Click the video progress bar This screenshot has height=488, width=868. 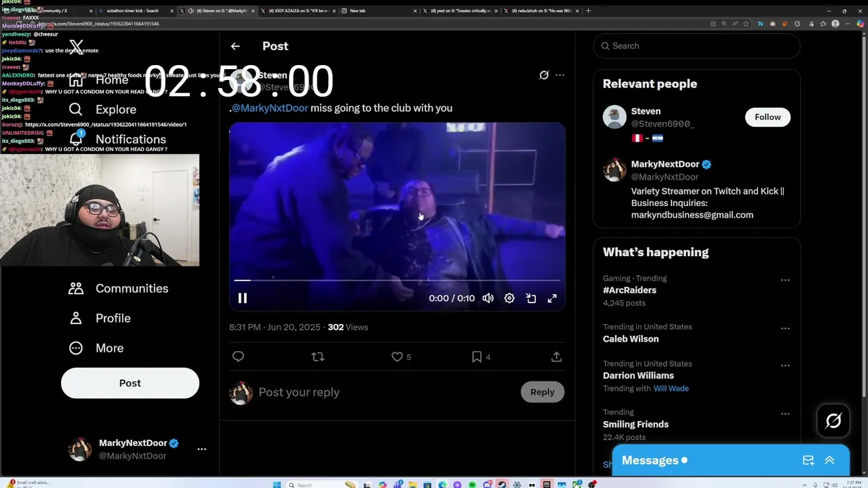point(397,279)
